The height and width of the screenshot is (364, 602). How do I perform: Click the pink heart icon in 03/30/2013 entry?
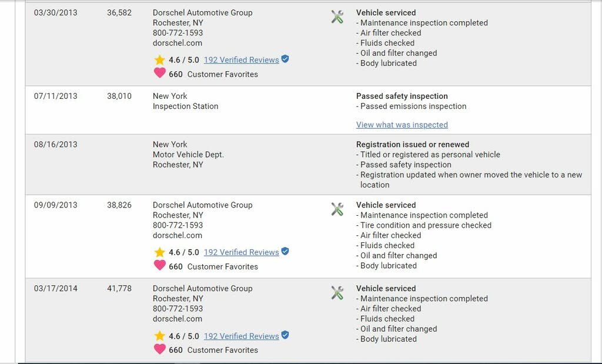[x=160, y=73]
